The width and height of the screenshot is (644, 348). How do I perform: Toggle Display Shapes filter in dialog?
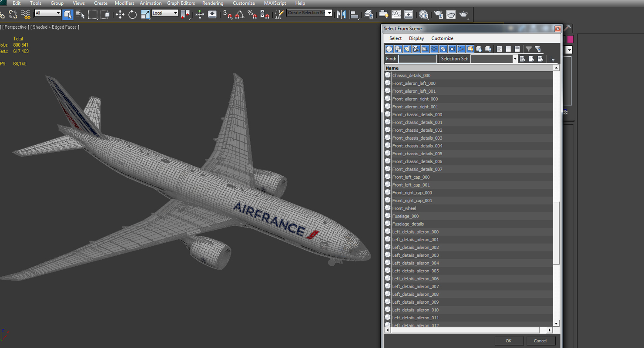click(398, 49)
